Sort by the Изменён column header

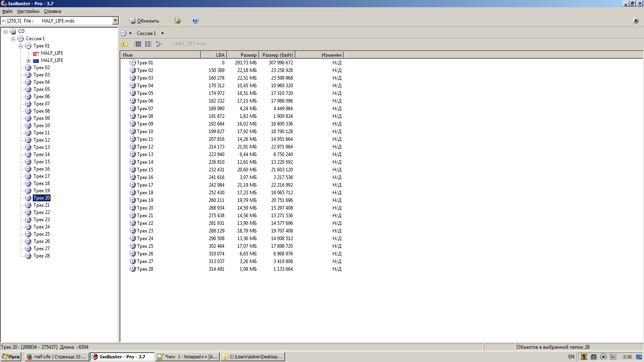click(319, 55)
